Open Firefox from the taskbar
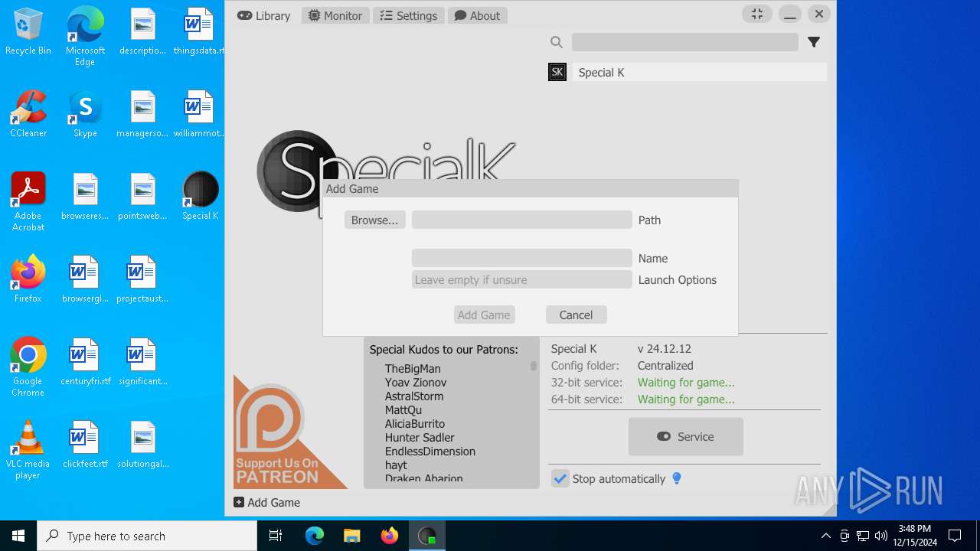Viewport: 980px width, 551px height. click(x=389, y=536)
